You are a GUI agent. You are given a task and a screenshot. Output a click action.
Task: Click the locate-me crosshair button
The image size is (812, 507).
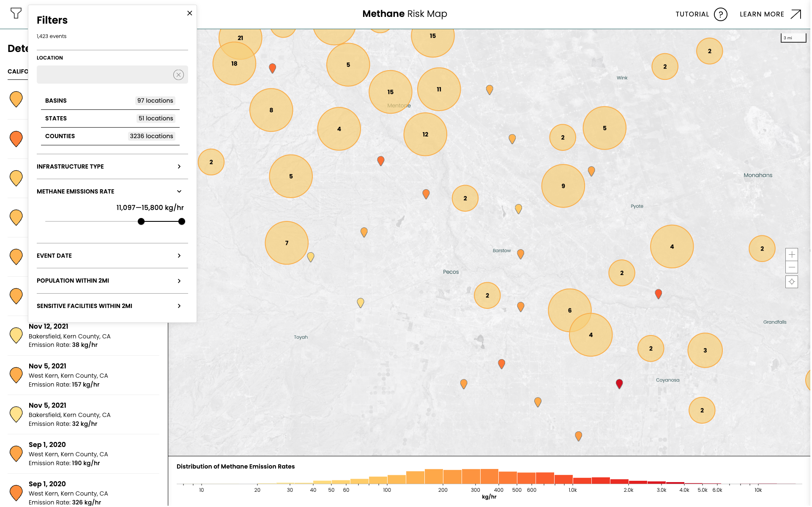pos(792,282)
